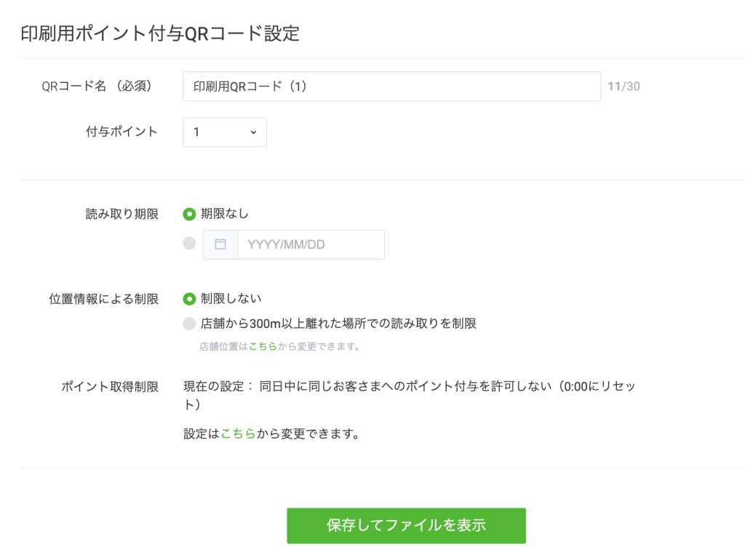Select the radio button for a specific expiry date
This screenshot has width=745, height=560.
tap(190, 244)
